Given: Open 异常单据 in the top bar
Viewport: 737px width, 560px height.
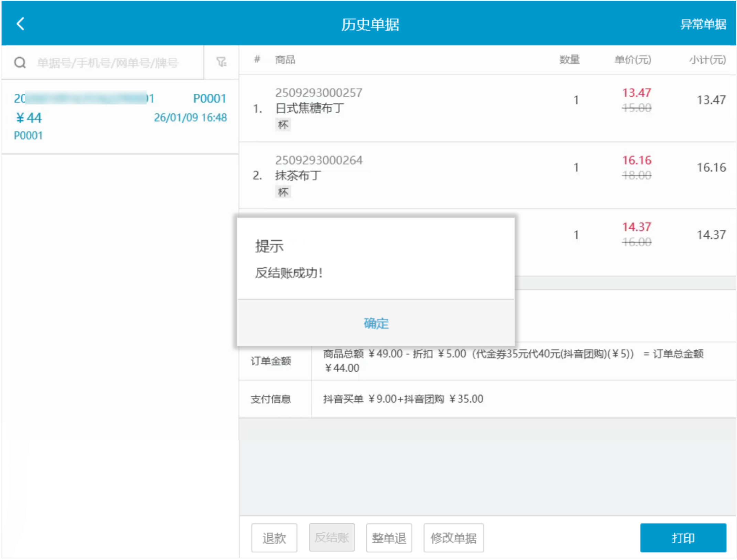Looking at the screenshot, I should 703,24.
